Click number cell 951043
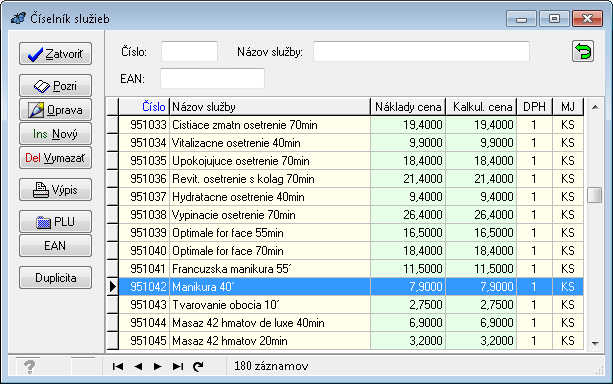Screen dimensions: 613x384 [x=144, y=305]
